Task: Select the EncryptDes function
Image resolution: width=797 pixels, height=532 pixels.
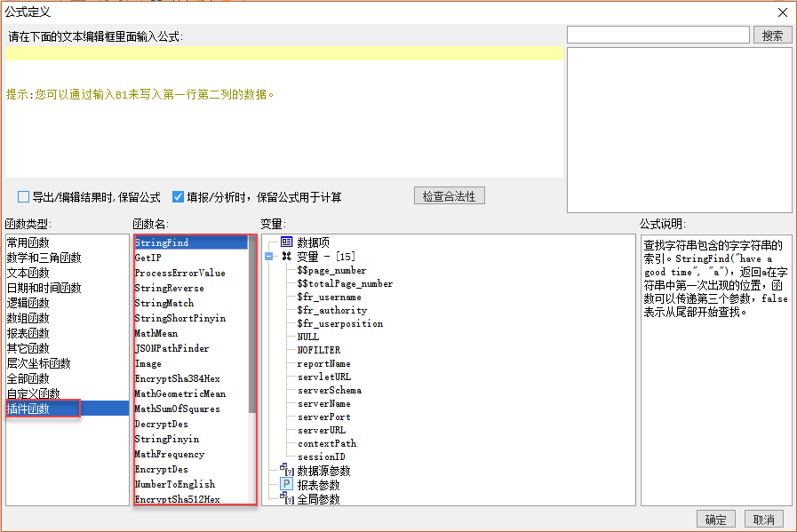Action: point(191,469)
